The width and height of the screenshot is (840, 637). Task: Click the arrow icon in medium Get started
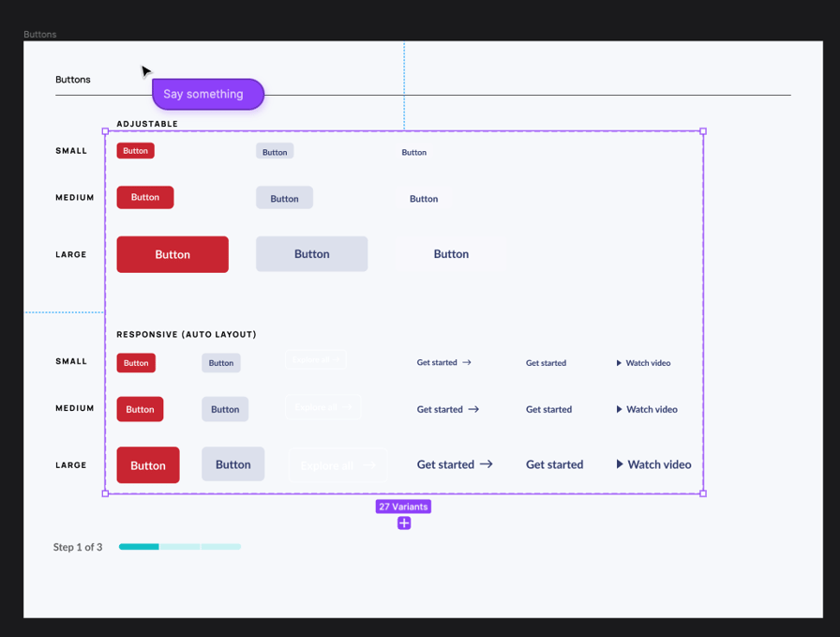475,408
